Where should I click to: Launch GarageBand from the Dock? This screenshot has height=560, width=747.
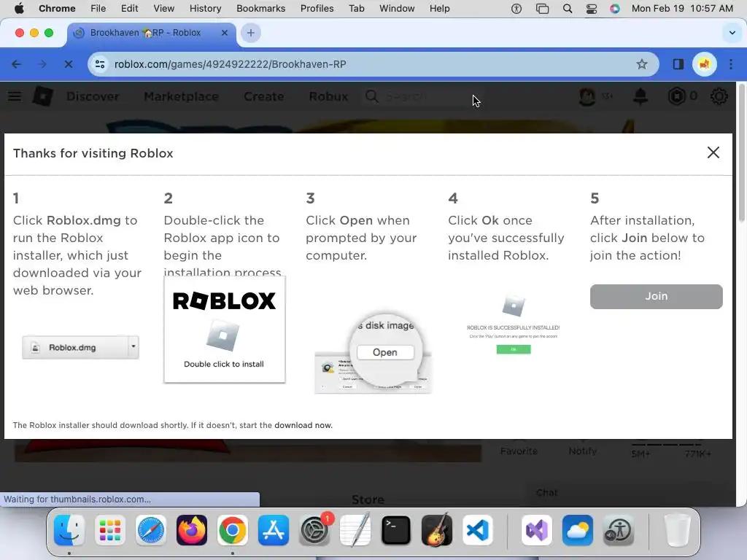tap(437, 530)
